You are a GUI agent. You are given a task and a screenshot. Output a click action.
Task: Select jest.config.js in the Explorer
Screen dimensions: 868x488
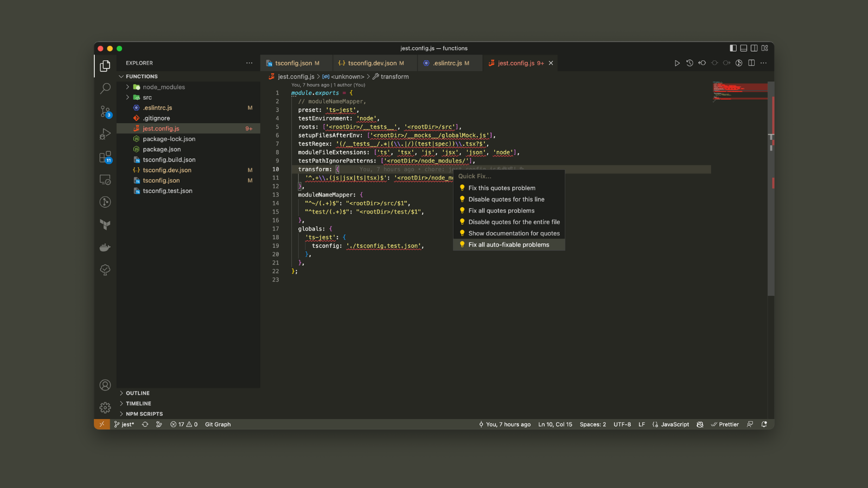pyautogui.click(x=159, y=128)
